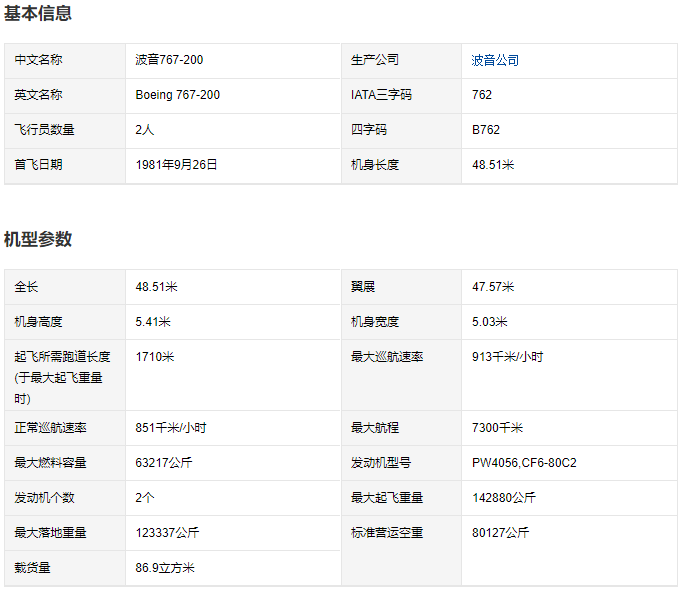Select the 1710米 runway length value

[x=155, y=357]
